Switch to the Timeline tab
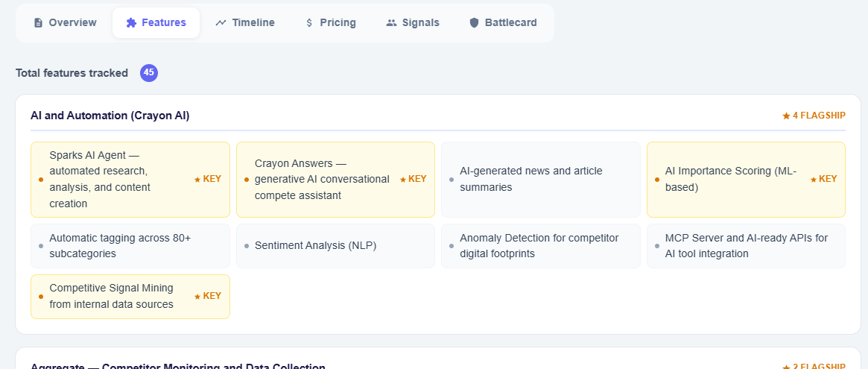Viewport: 868px width, 369px height. 245,22
